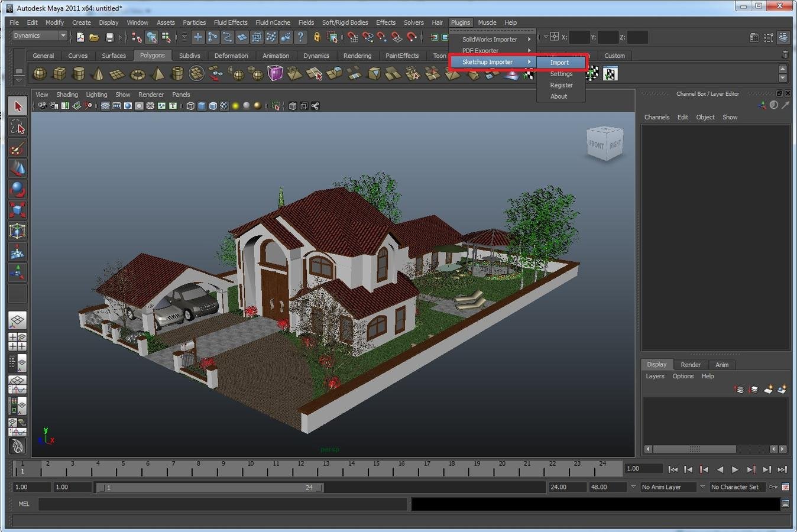This screenshot has width=797, height=532.
Task: Click Import in the Sketchup Importer submenu
Action: click(560, 62)
